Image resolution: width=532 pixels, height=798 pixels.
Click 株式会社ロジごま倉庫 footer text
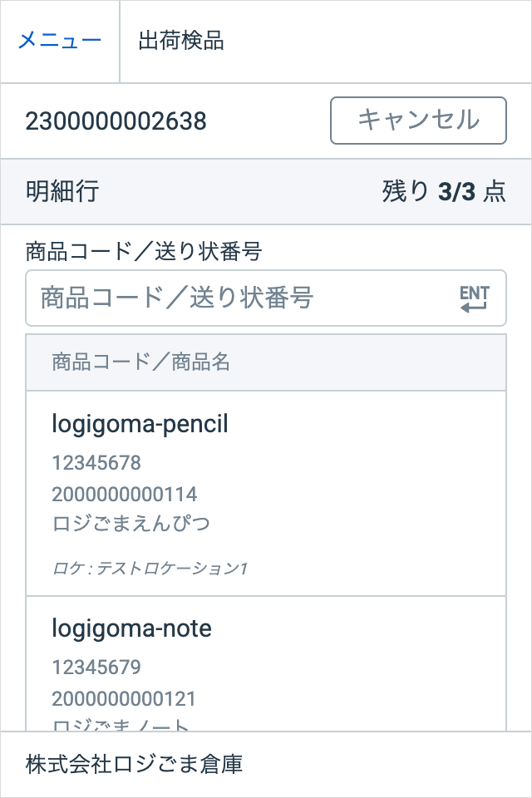pyautogui.click(x=134, y=765)
